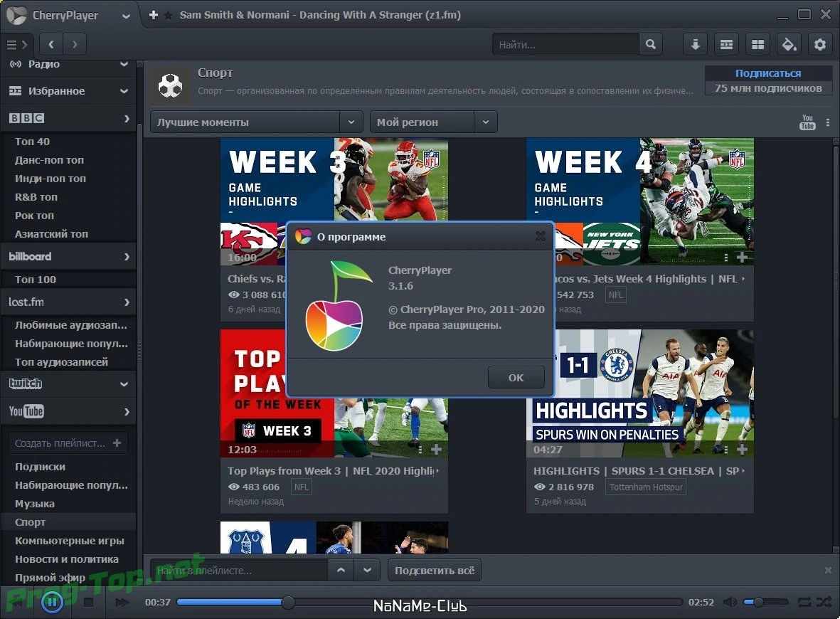Viewport: 840px width, 619px height.
Task: Find next match down arrow
Action: tap(367, 571)
